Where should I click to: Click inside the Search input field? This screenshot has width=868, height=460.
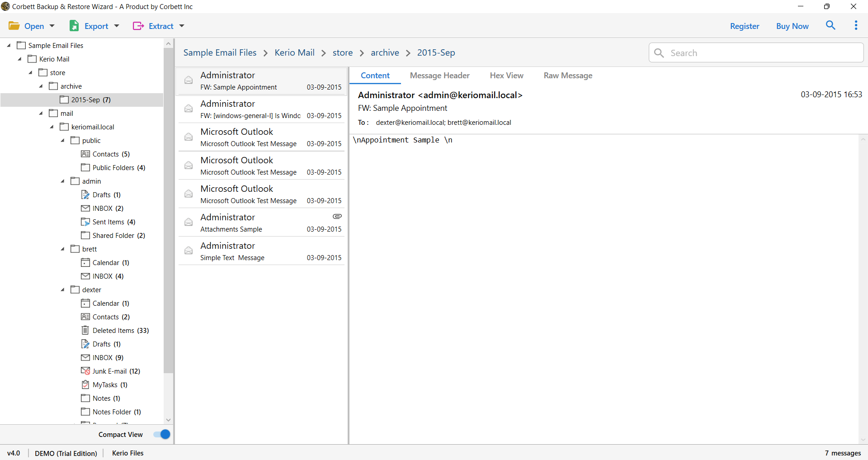pos(756,53)
